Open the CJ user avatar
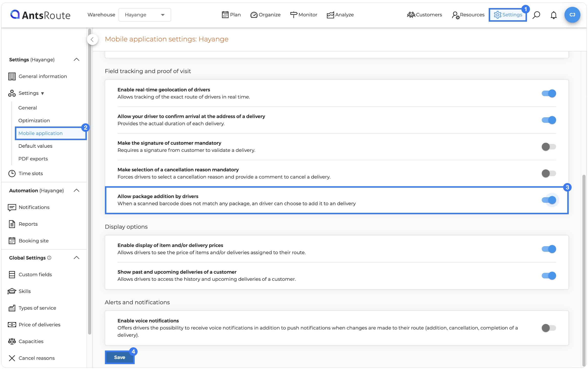The image size is (588, 370). click(572, 15)
